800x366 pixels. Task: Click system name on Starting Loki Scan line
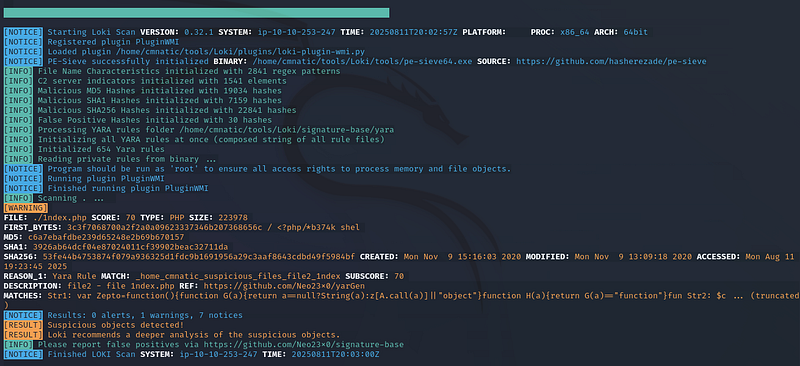click(295, 32)
